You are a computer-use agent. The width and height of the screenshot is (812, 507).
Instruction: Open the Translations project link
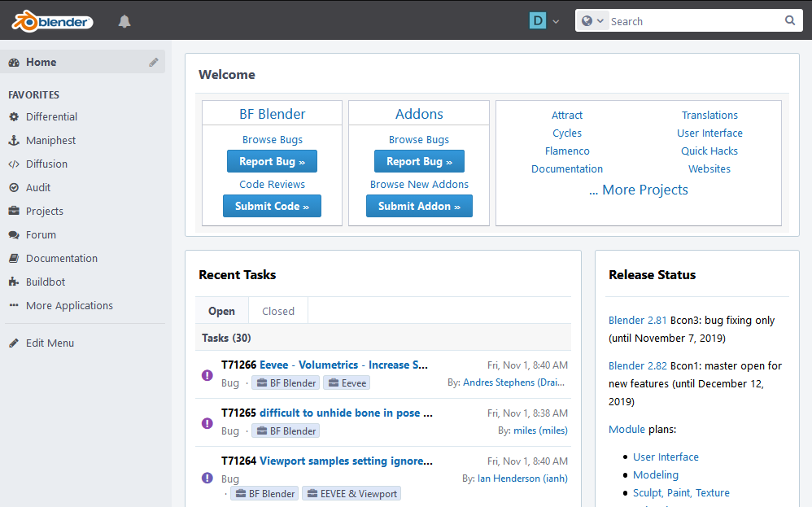pyautogui.click(x=709, y=115)
